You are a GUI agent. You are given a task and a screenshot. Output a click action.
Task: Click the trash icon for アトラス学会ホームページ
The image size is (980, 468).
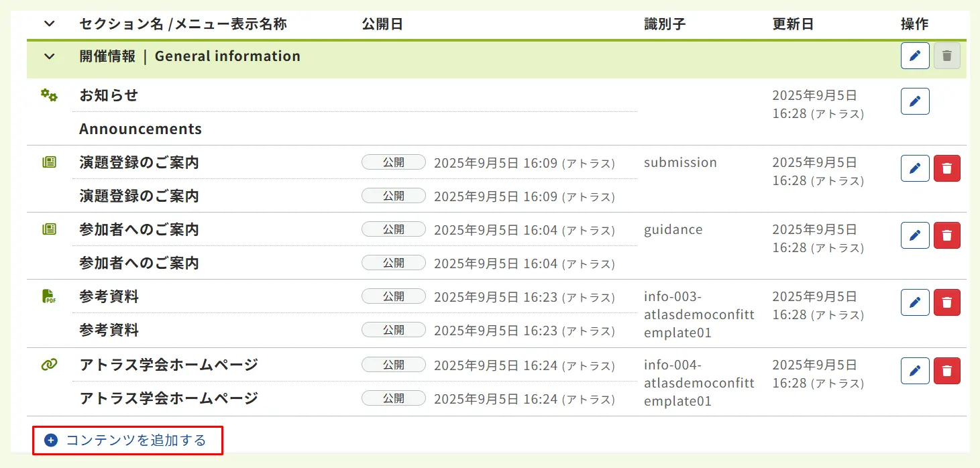click(x=947, y=370)
